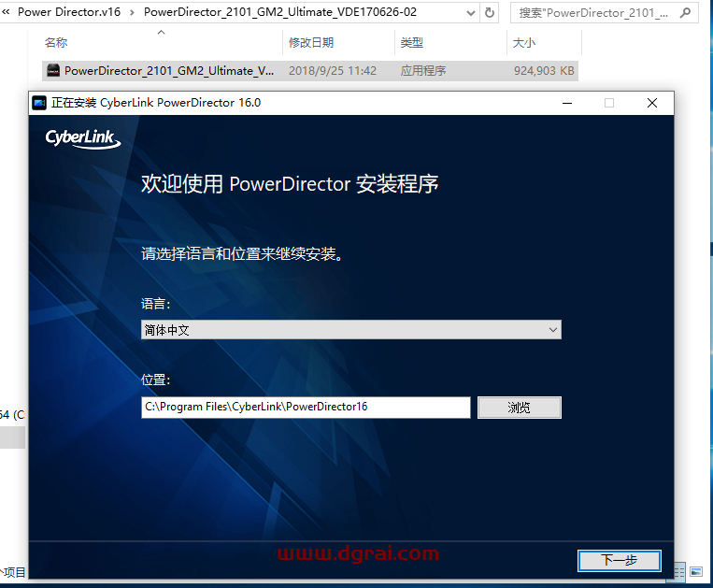Click the 应用程序 type cell

click(423, 71)
